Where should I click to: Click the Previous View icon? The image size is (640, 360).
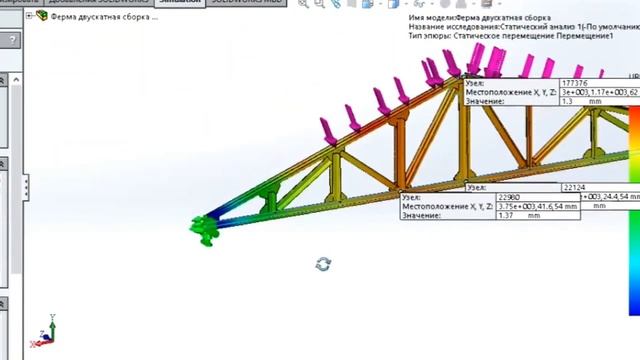click(336, 4)
